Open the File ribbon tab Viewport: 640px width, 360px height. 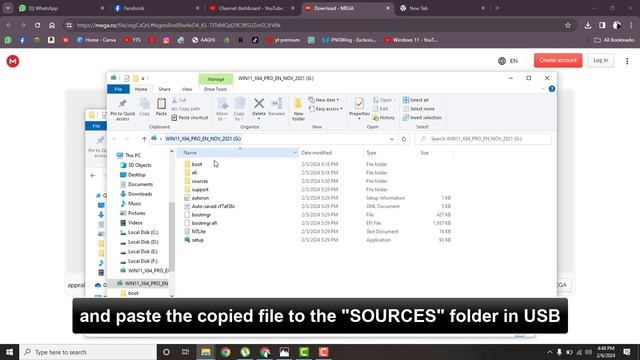(118, 89)
